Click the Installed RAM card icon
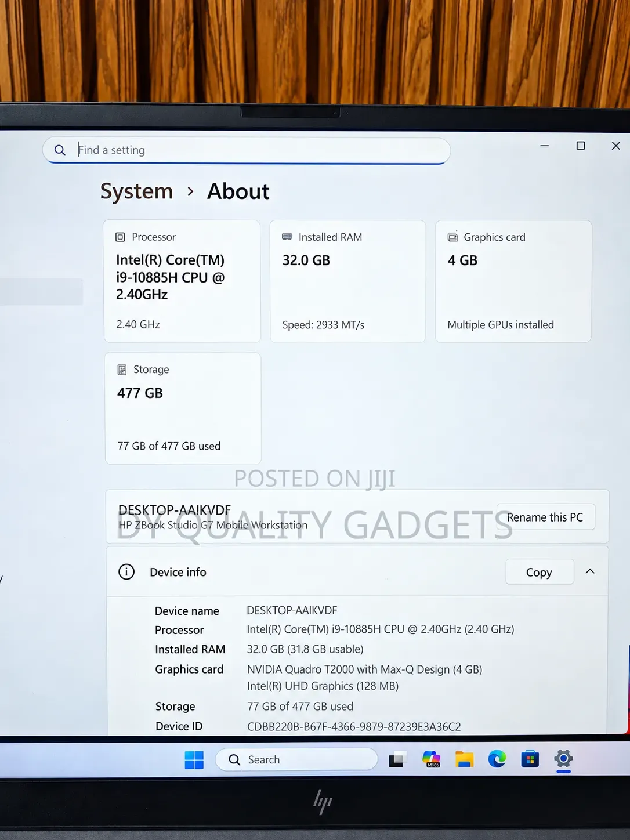Image resolution: width=630 pixels, height=840 pixels. click(287, 237)
